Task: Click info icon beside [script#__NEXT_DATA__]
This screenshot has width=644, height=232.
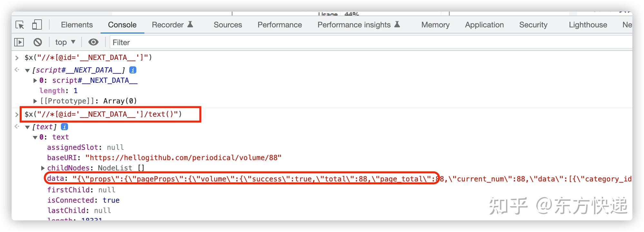Action: point(133,70)
